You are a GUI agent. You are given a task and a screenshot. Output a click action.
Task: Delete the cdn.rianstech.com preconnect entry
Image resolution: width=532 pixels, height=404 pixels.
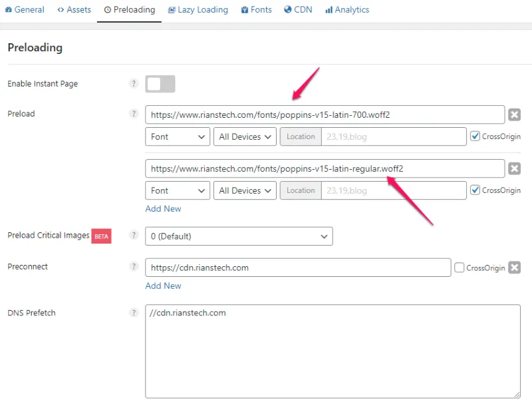coord(514,268)
